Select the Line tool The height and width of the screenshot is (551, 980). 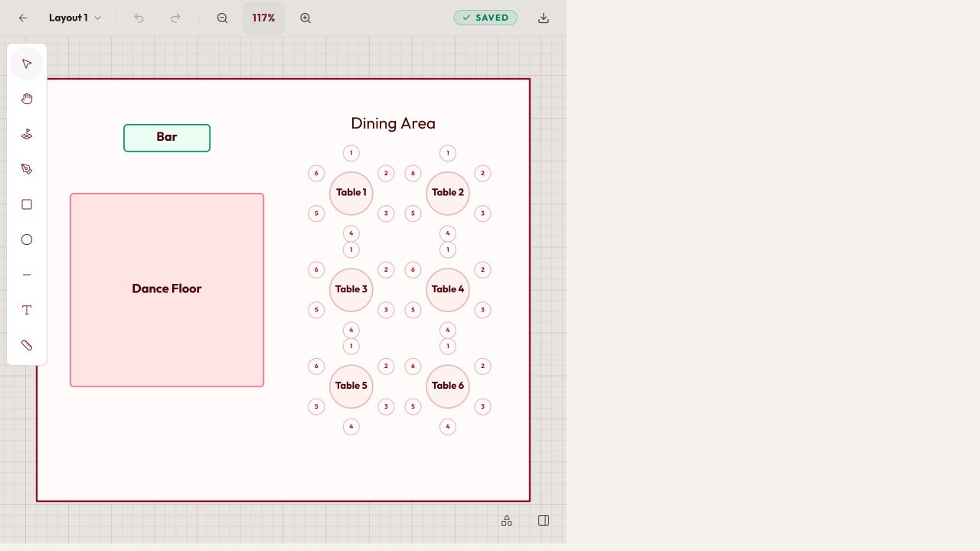(x=27, y=275)
